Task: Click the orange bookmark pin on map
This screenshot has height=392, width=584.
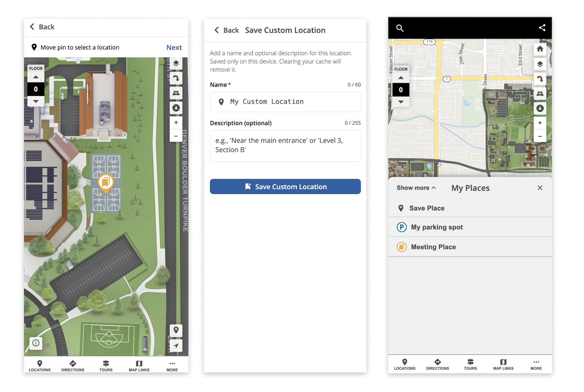Action: click(105, 182)
